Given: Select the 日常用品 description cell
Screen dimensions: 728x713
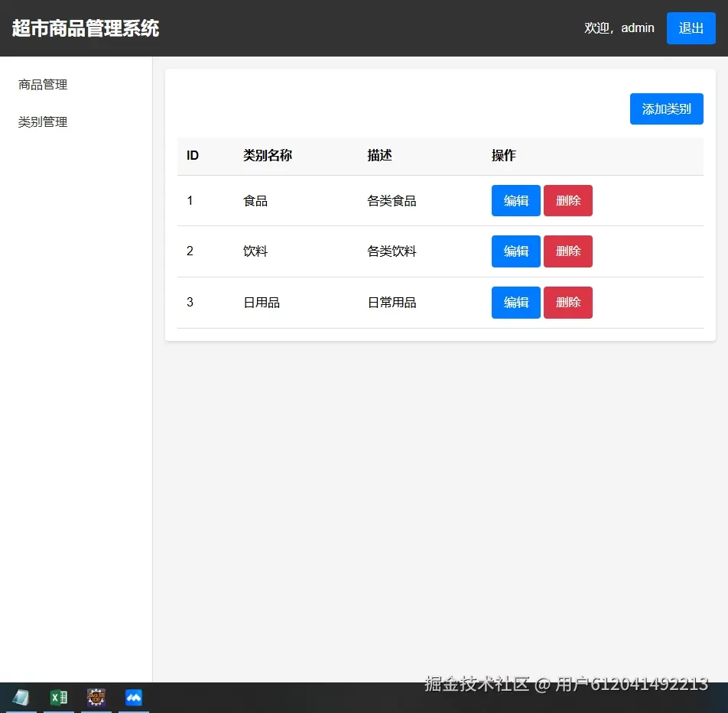Looking at the screenshot, I should 392,303.
